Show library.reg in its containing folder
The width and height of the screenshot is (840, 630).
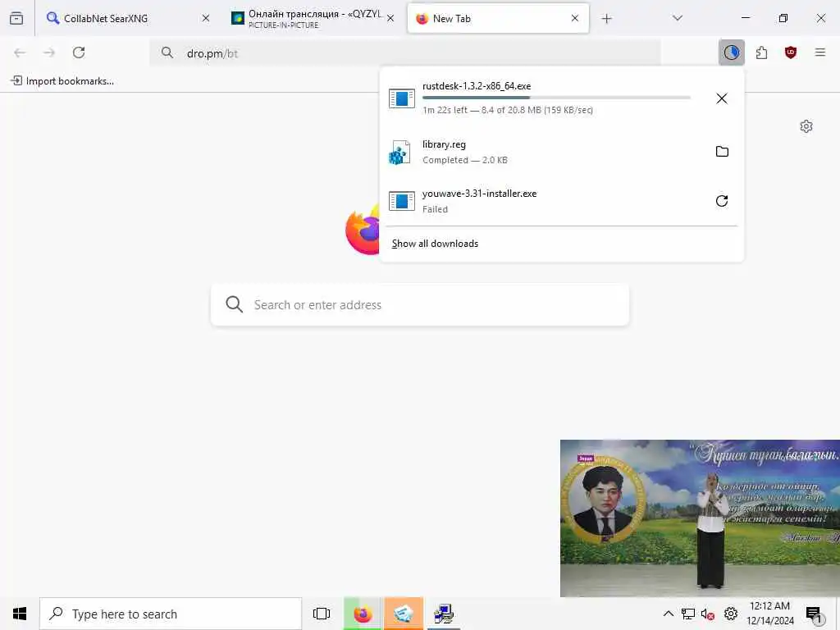coord(722,152)
